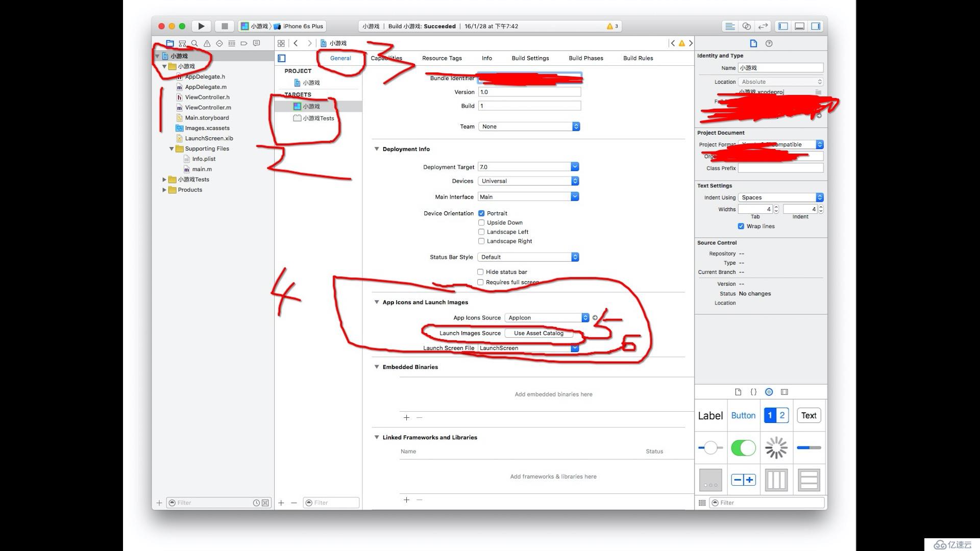Open the File Template library
980x551 pixels.
coord(738,392)
